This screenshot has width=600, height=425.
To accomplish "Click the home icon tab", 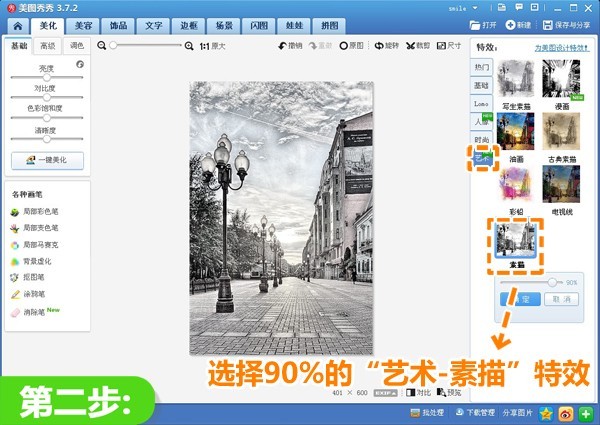I will 18,26.
